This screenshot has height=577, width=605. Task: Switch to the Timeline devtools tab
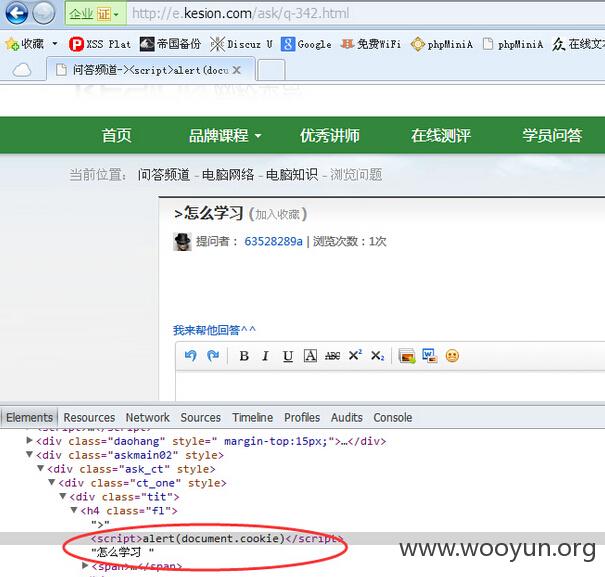pyautogui.click(x=252, y=418)
